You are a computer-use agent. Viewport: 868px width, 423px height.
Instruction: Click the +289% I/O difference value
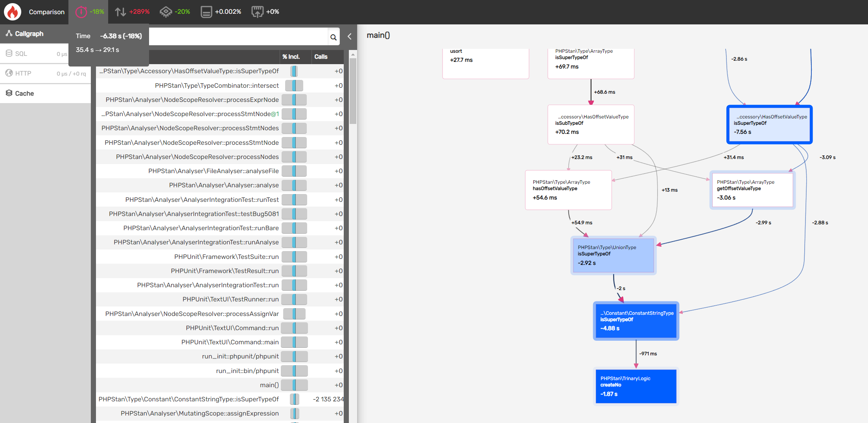pyautogui.click(x=140, y=12)
